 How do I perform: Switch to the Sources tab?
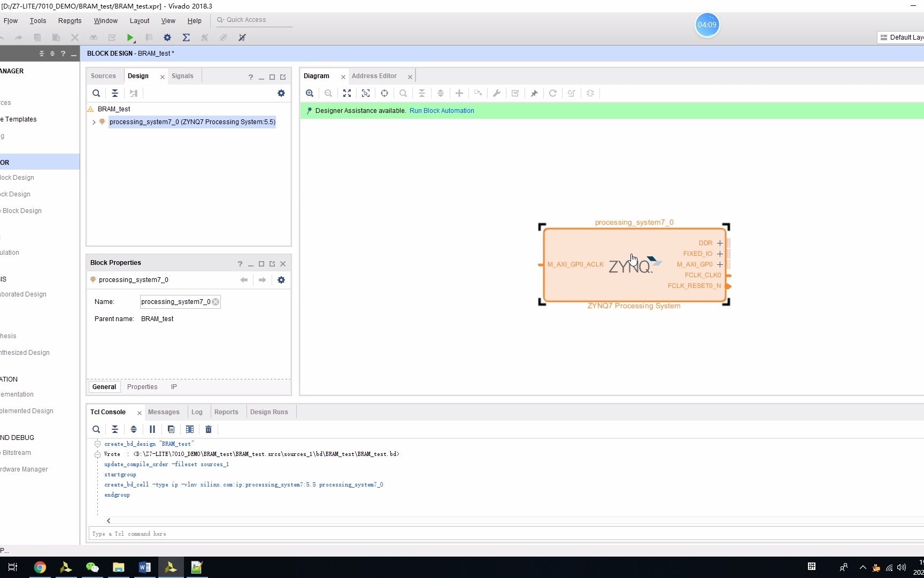point(103,76)
